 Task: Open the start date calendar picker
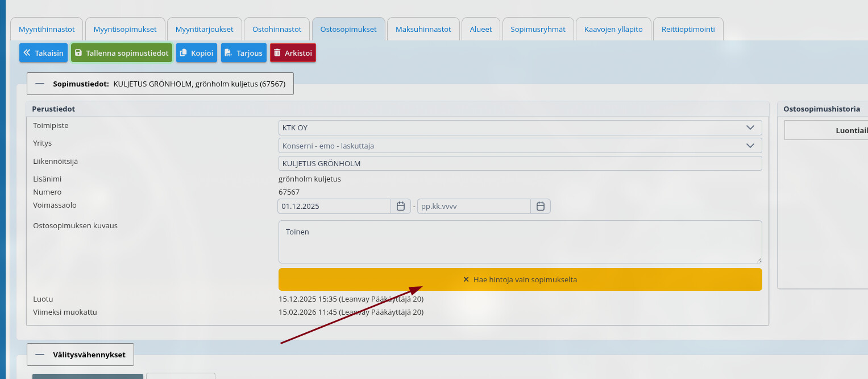[x=400, y=206]
